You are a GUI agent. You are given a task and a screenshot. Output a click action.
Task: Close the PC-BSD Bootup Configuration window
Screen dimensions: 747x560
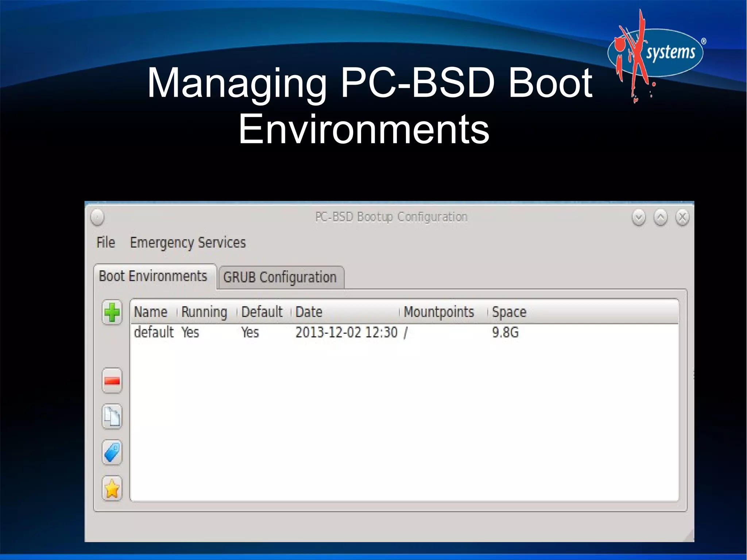tap(682, 218)
